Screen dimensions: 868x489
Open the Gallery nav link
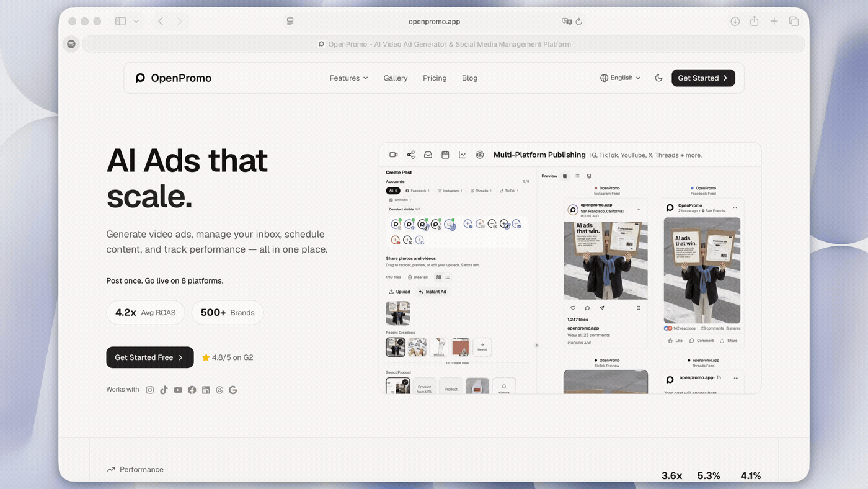coord(396,78)
